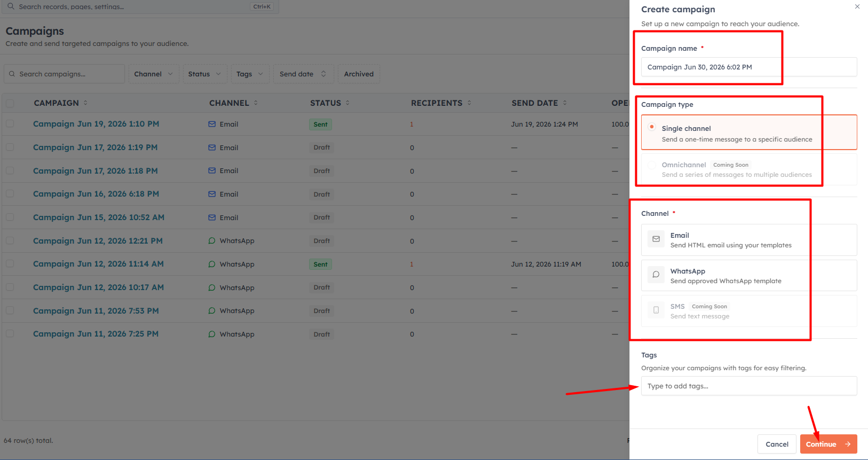Click the SMS phone icon in Channel section
This screenshot has height=460, width=868.
click(x=656, y=310)
